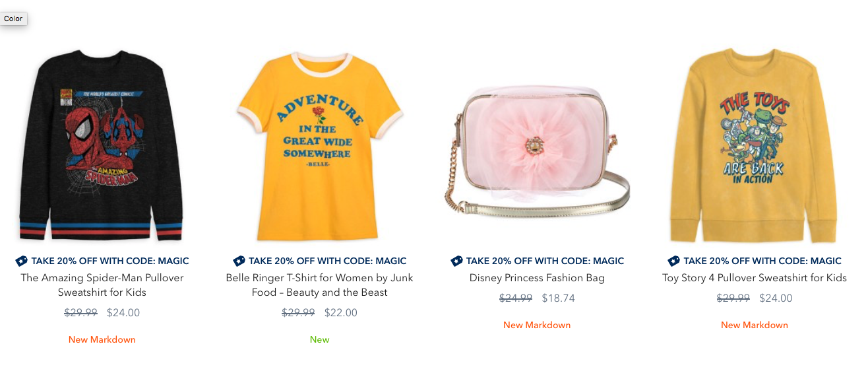Select the Disney Princess Fashion Bag title
Screen dimensions: 868x377
pos(537,278)
